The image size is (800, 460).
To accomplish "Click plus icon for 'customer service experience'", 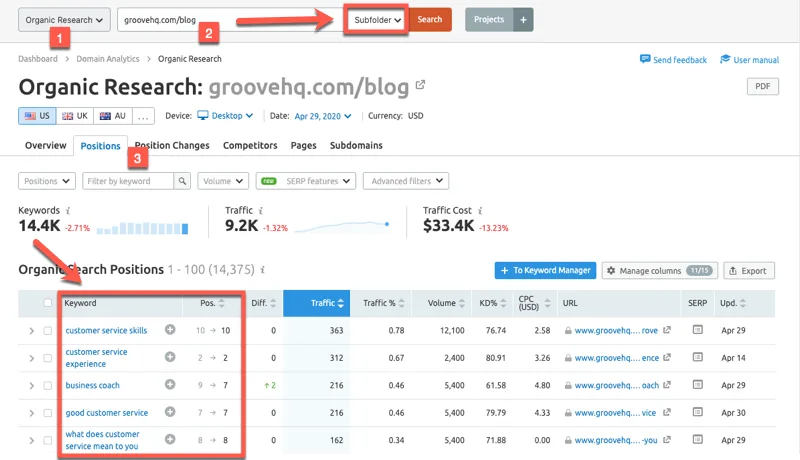I will click(x=170, y=357).
